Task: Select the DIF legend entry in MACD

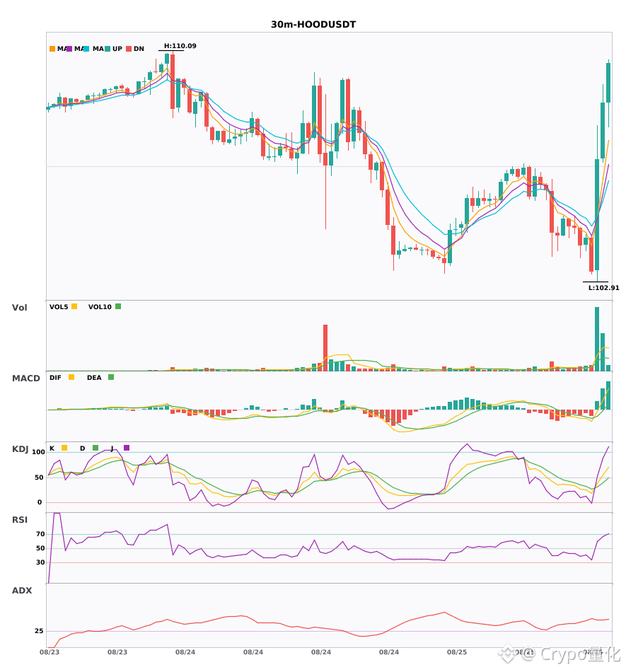Action: tap(62, 378)
